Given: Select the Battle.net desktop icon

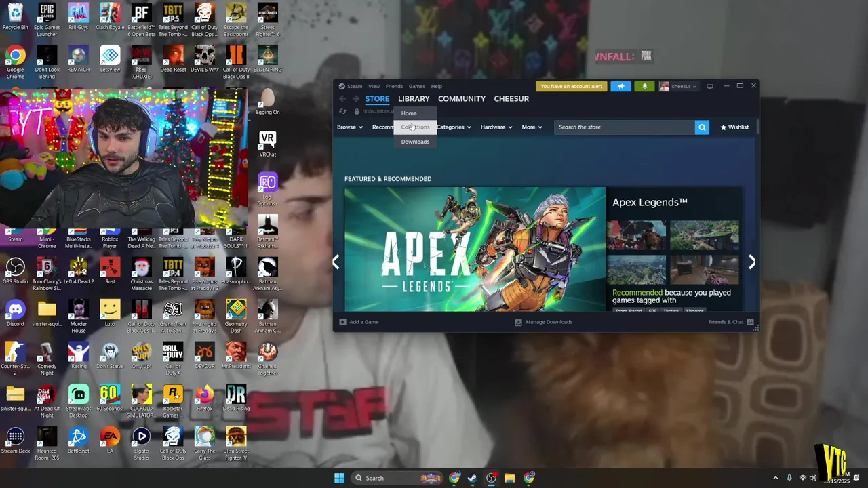Looking at the screenshot, I should pos(78,441).
